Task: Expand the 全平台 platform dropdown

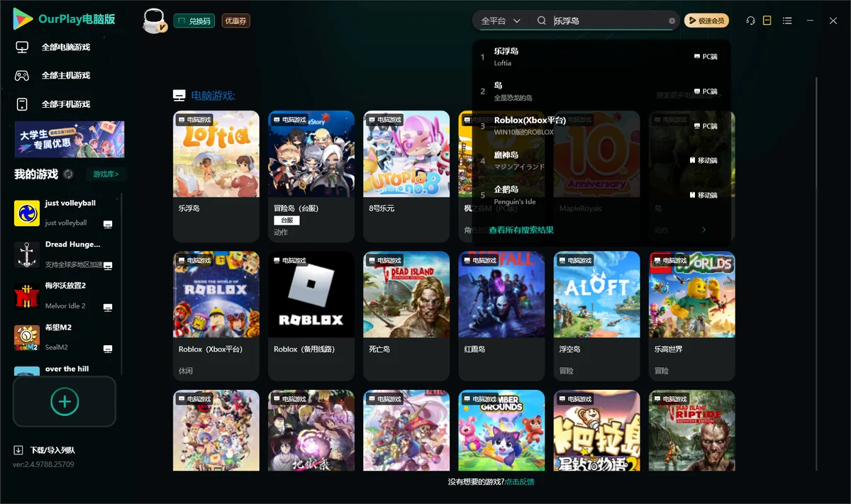Action: pos(501,21)
